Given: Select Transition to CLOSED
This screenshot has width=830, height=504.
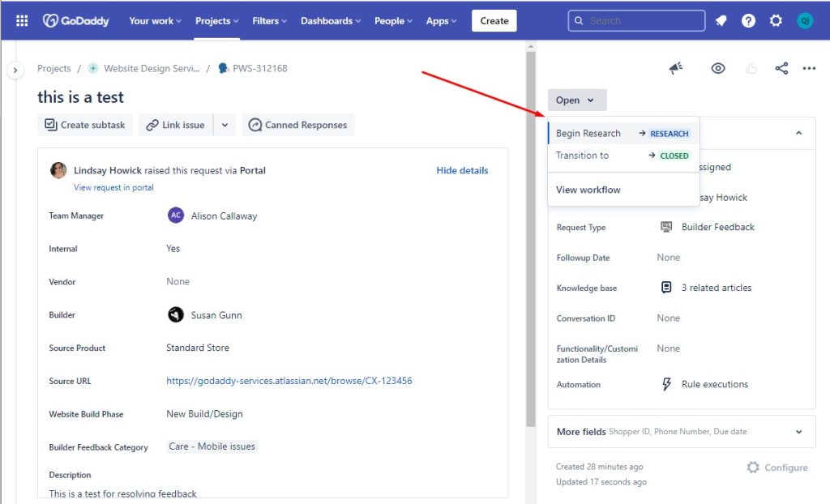Looking at the screenshot, I should (x=623, y=156).
